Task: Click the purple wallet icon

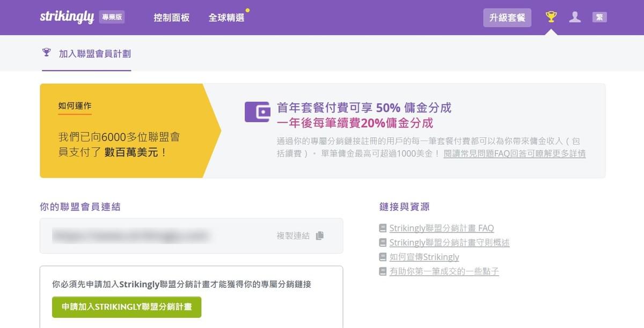Action: [257, 112]
